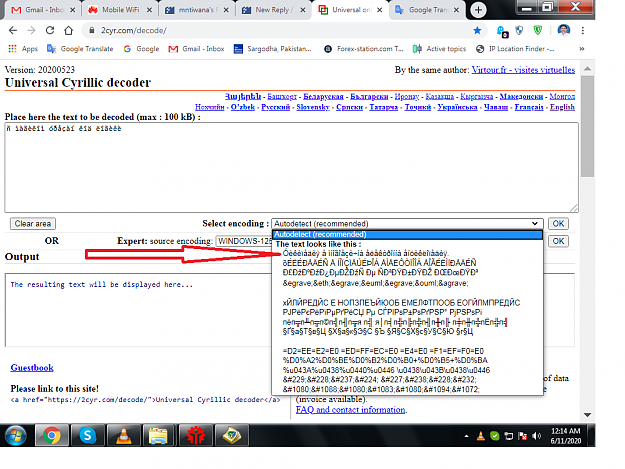Click the taskbar clock showing 12:14 AM

pyautogui.click(x=565, y=436)
